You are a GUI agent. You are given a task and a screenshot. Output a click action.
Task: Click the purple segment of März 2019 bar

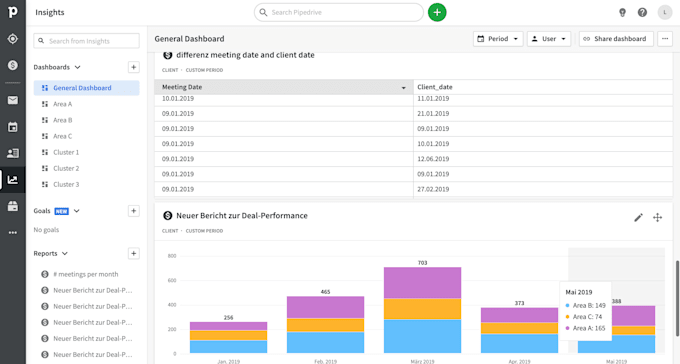(x=422, y=282)
